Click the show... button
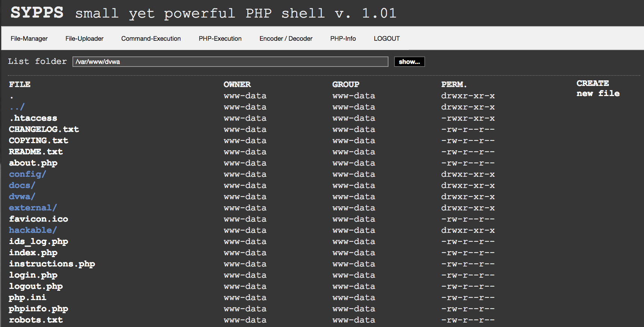The height and width of the screenshot is (327, 644). pos(409,62)
